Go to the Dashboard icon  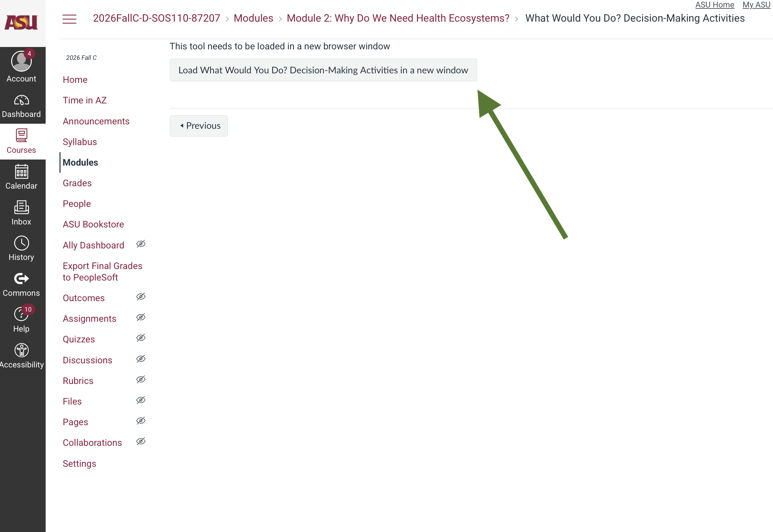21,100
